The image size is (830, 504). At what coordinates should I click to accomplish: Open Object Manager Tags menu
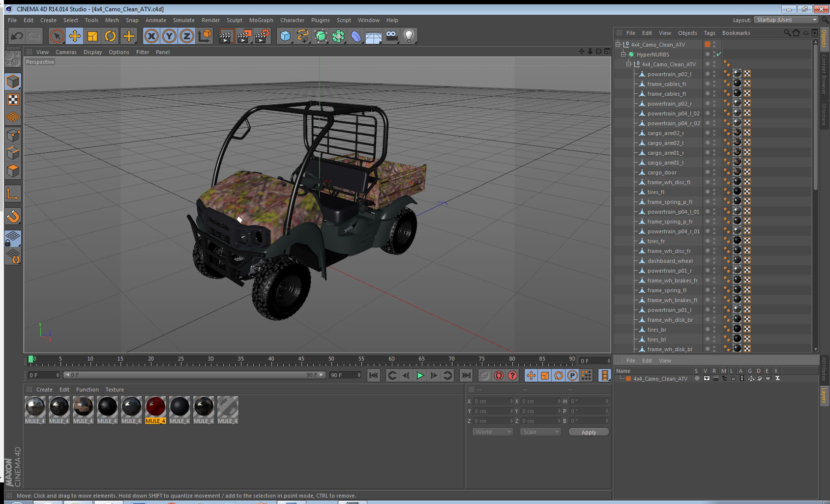tap(710, 33)
